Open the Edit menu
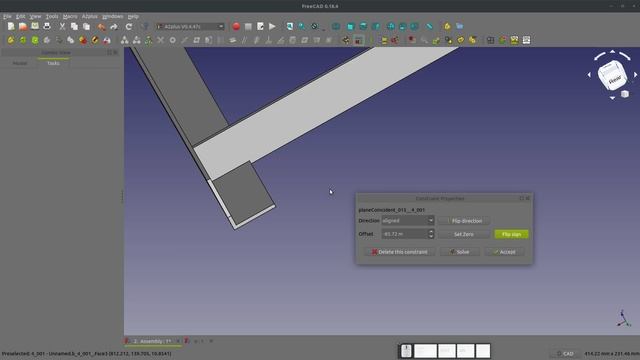 click(20, 16)
